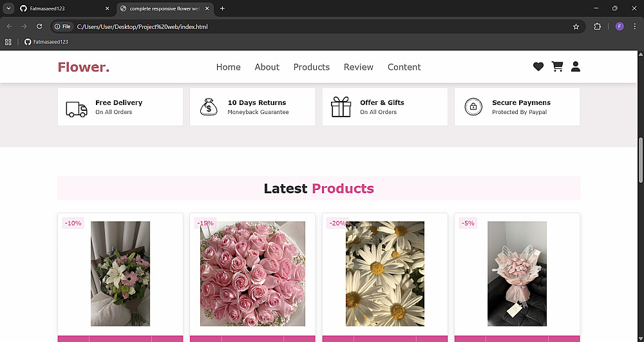Viewport: 644px width, 342px height.
Task: Click the gift box Offer & Gifts icon
Action: coord(341,107)
